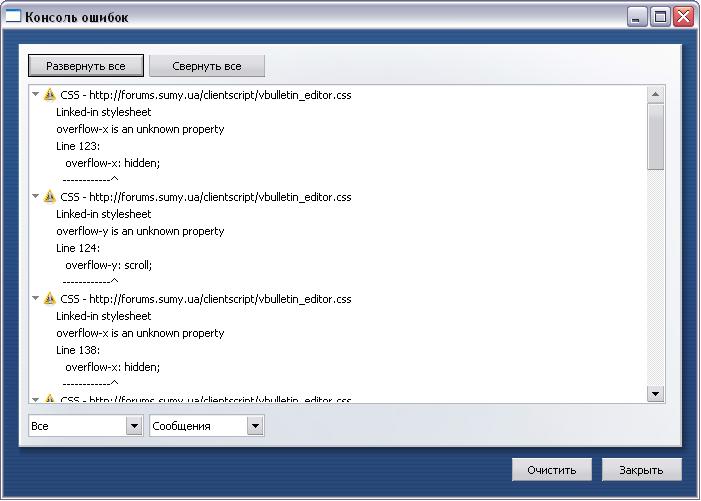Clear the console with "Очистить"
Viewport: 701px width, 501px height.
pos(552,470)
